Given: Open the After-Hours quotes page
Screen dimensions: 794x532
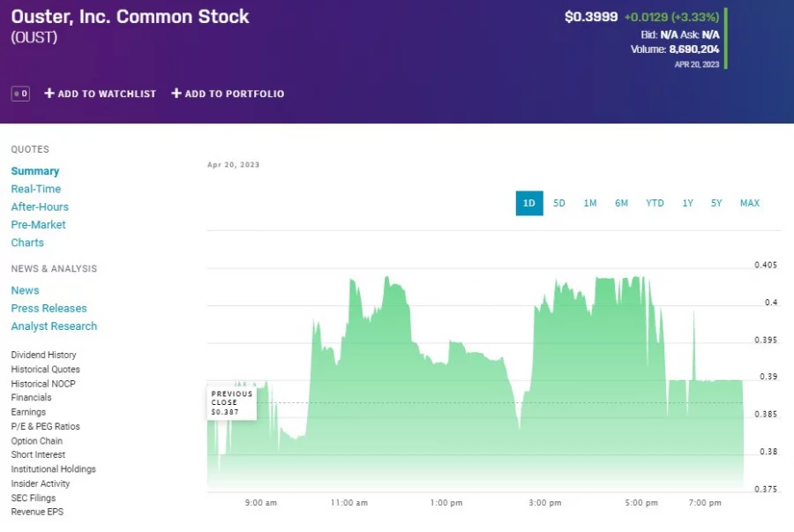Looking at the screenshot, I should (40, 206).
